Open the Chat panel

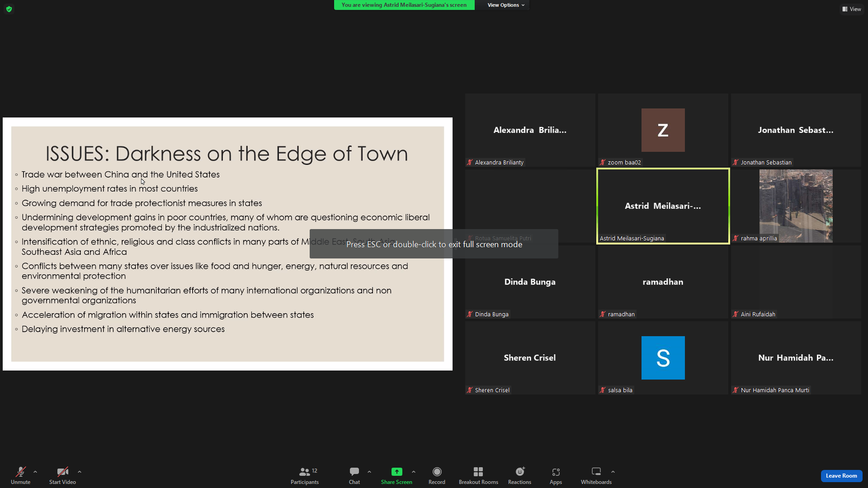[x=354, y=475]
